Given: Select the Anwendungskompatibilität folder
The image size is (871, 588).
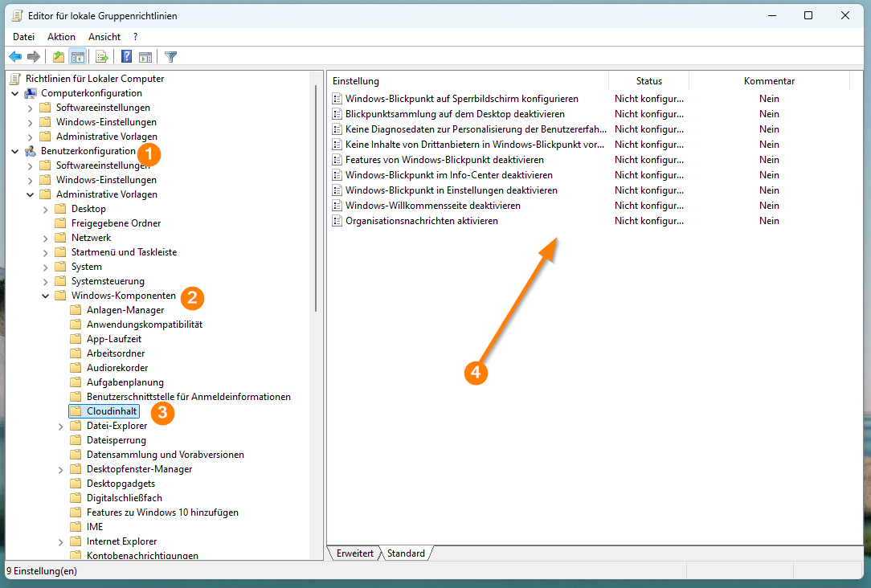Looking at the screenshot, I should [145, 325].
